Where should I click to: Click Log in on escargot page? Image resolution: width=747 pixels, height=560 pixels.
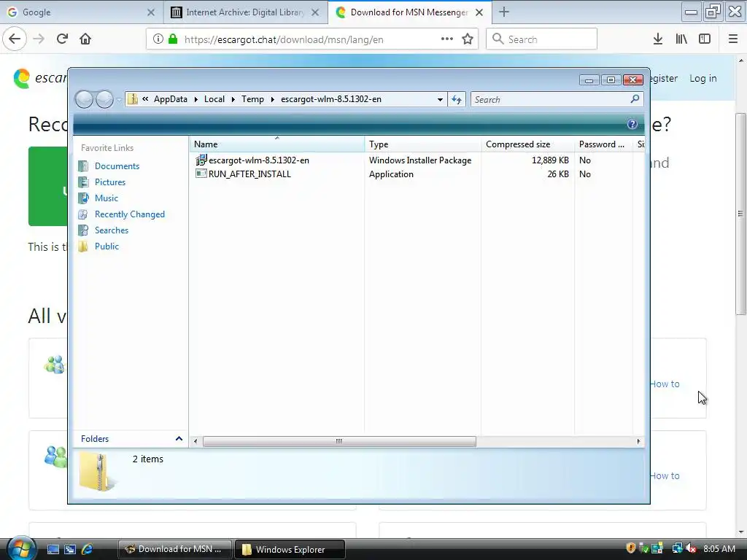pos(703,79)
